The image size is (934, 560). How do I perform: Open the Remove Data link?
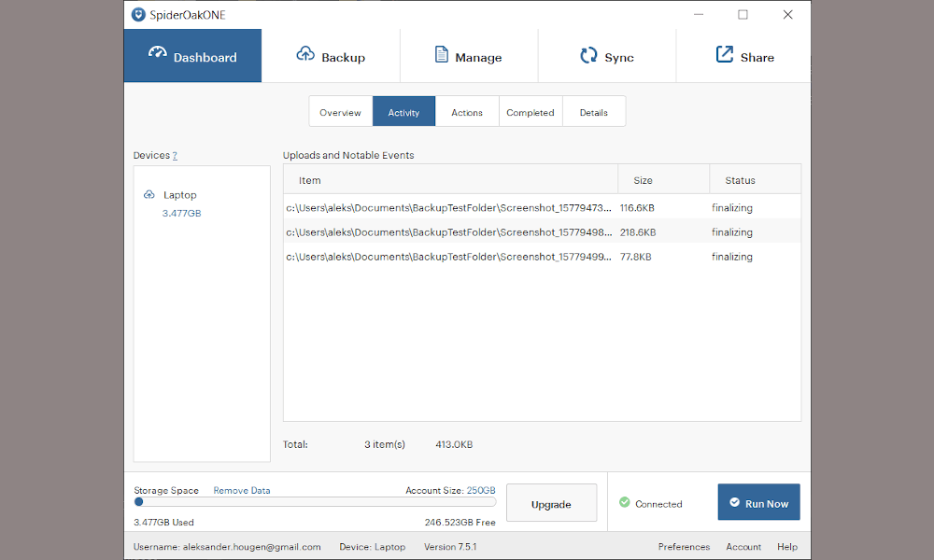[242, 490]
